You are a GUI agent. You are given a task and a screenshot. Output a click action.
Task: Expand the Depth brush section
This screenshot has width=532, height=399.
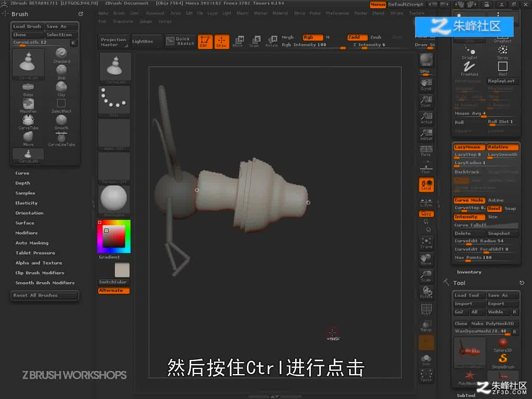point(23,183)
